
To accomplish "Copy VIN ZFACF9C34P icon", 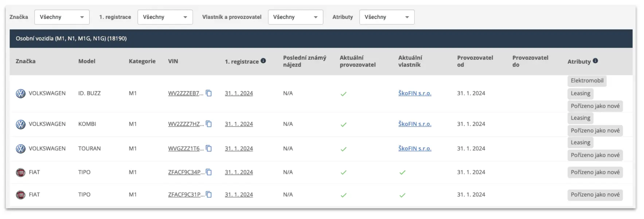I will [x=209, y=172].
